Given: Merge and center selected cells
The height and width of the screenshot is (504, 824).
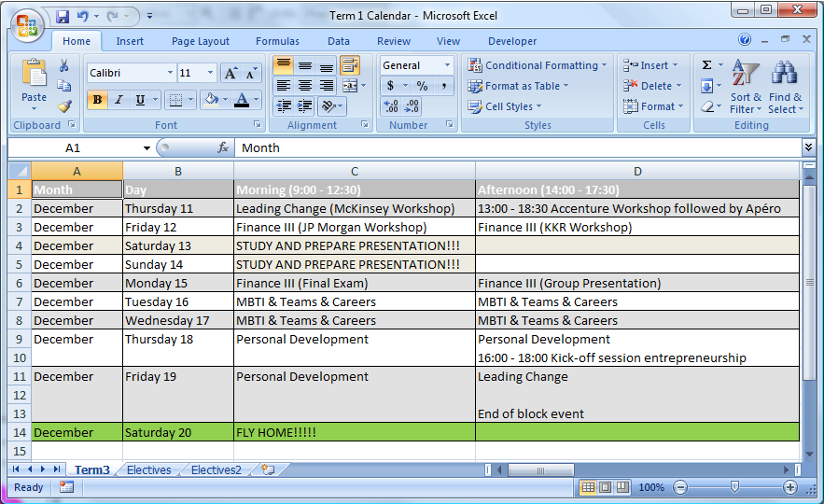Looking at the screenshot, I should pos(349,86).
